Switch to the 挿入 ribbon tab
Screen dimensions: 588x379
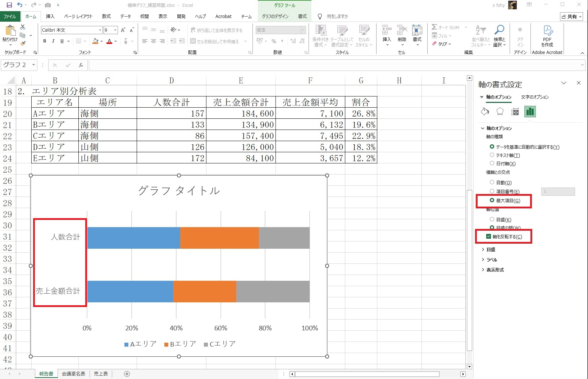50,17
